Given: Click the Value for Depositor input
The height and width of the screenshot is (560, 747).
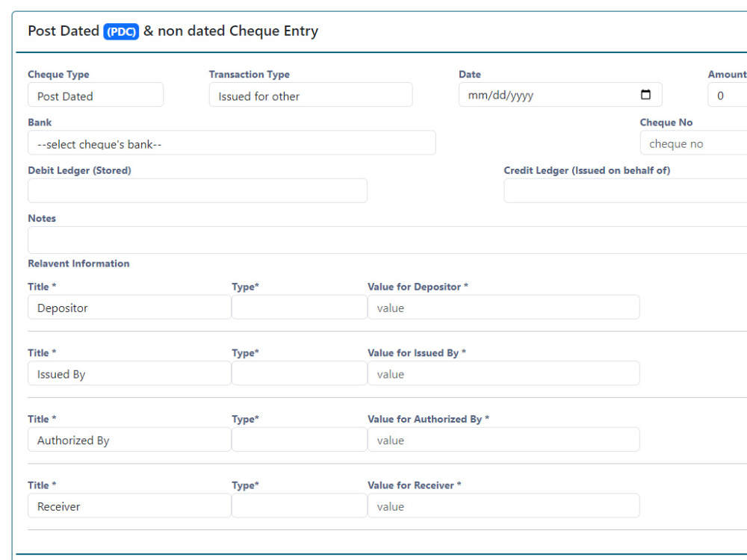Looking at the screenshot, I should click(x=503, y=307).
